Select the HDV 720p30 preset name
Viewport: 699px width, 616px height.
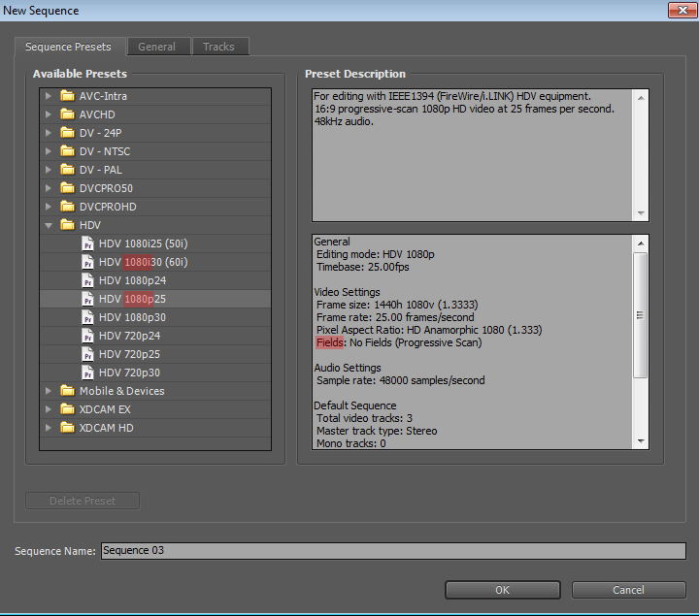click(129, 373)
